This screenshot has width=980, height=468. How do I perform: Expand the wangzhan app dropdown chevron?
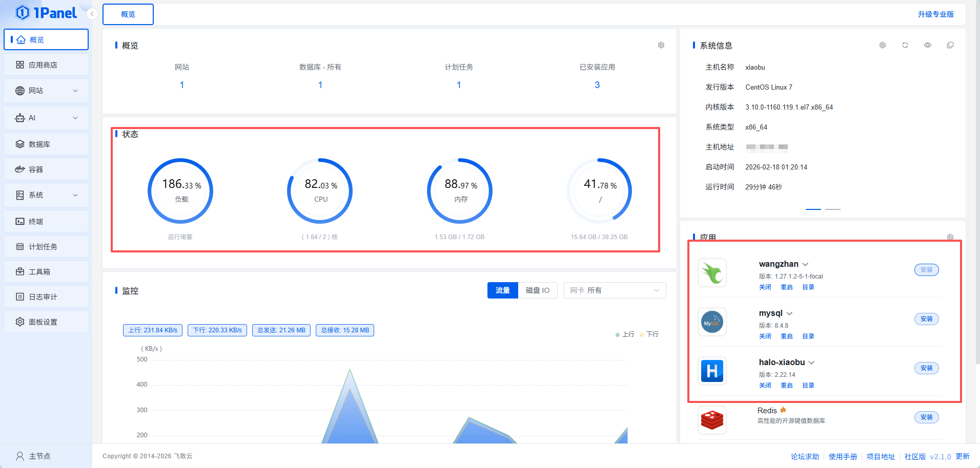(x=805, y=264)
